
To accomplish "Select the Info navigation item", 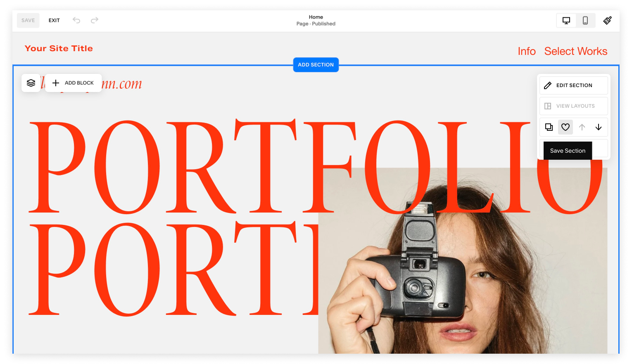I will click(527, 51).
